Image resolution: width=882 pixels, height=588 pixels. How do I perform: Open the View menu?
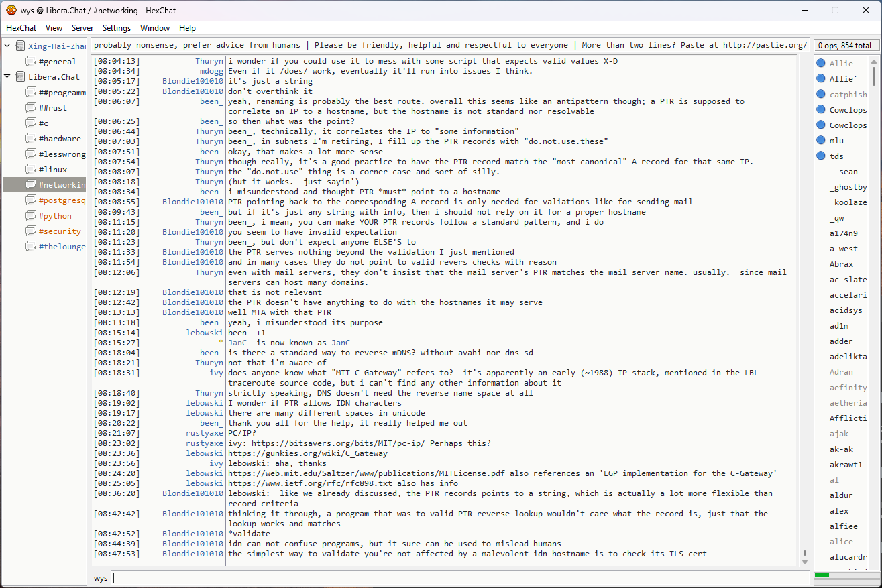(x=54, y=28)
